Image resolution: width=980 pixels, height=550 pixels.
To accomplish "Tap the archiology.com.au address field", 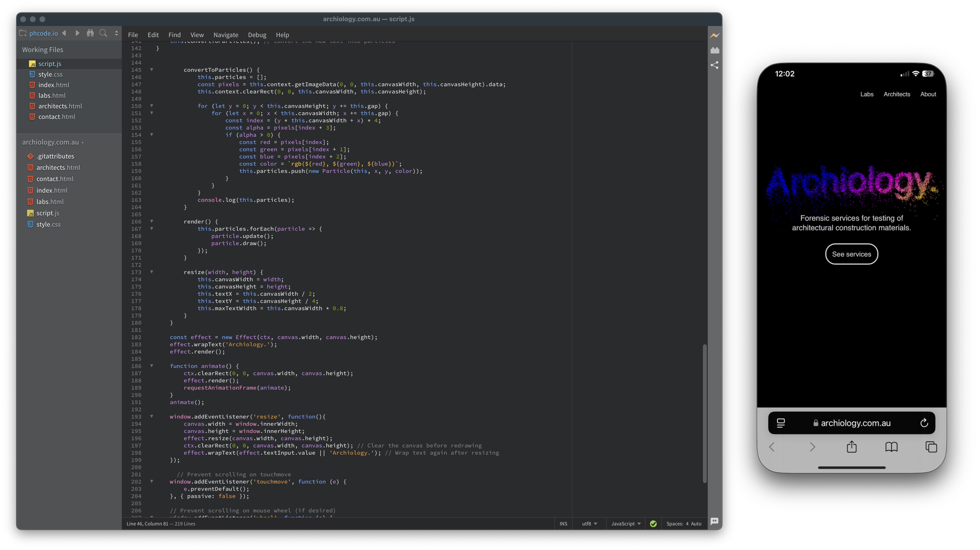I will [851, 423].
